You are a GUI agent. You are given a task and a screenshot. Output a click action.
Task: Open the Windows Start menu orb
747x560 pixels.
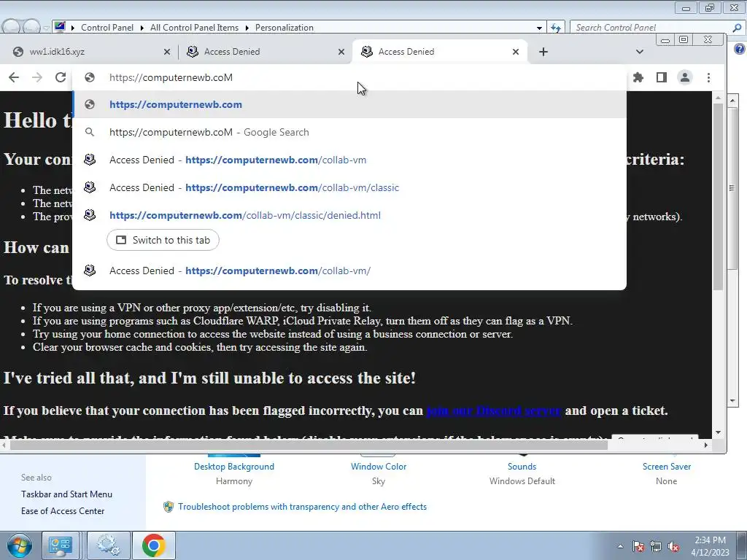[19, 545]
